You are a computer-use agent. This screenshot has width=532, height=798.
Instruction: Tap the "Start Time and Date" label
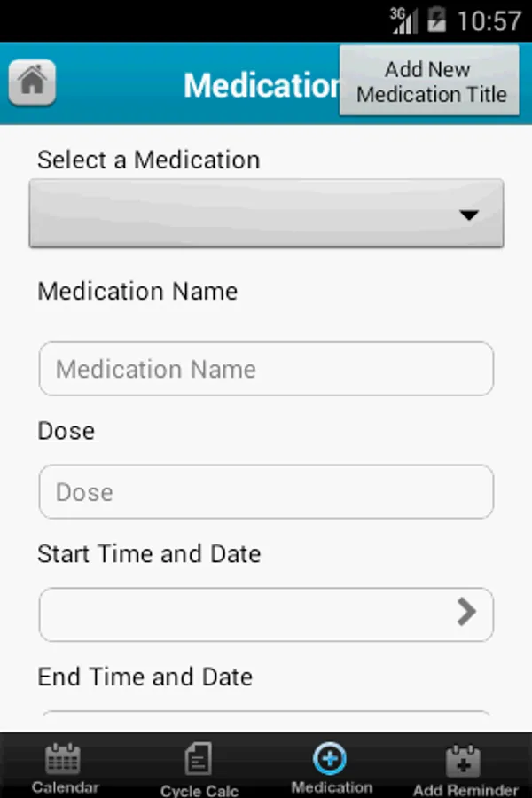coord(149,554)
